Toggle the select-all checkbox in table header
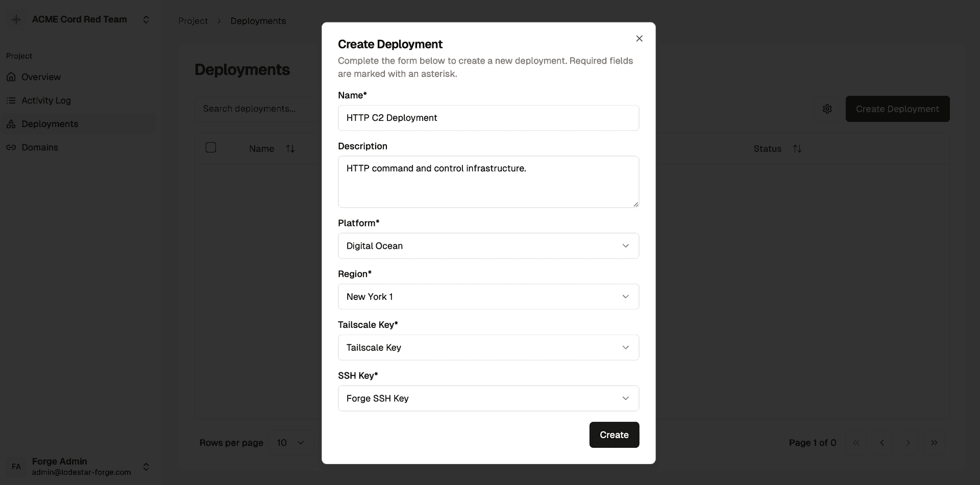 pos(211,147)
